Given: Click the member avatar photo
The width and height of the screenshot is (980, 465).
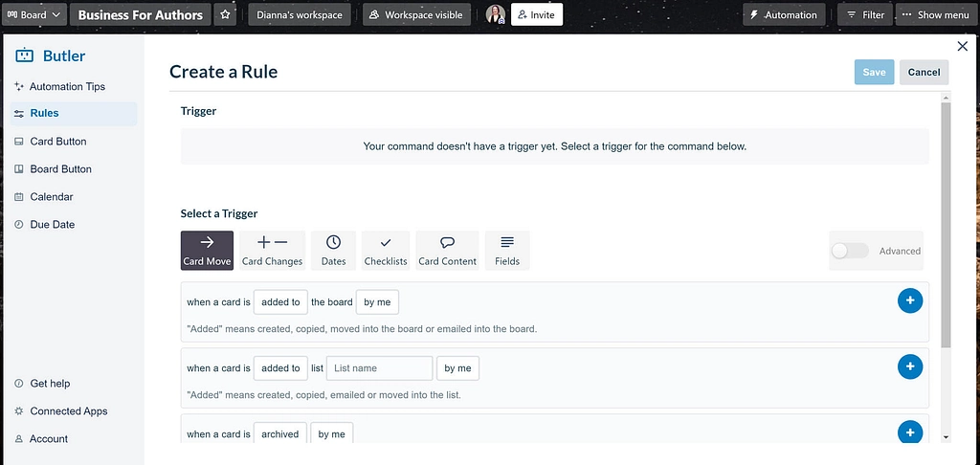Looking at the screenshot, I should pyautogui.click(x=496, y=14).
